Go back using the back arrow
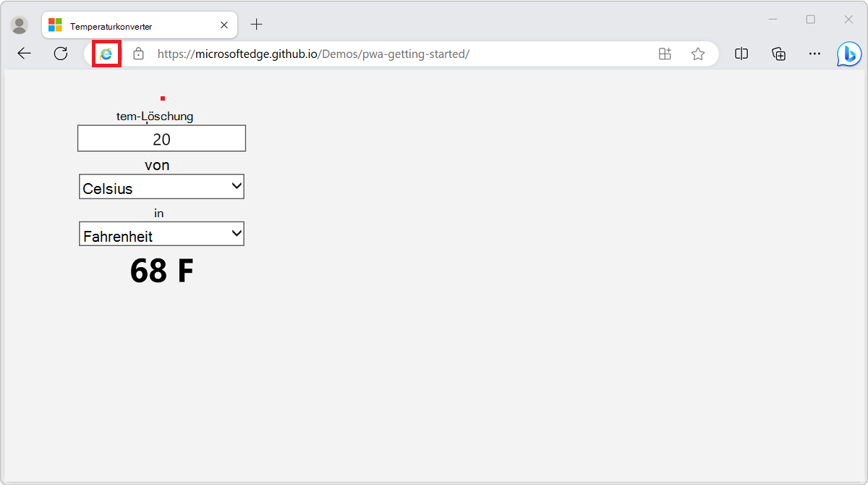Image resolution: width=868 pixels, height=485 pixels. coord(24,54)
